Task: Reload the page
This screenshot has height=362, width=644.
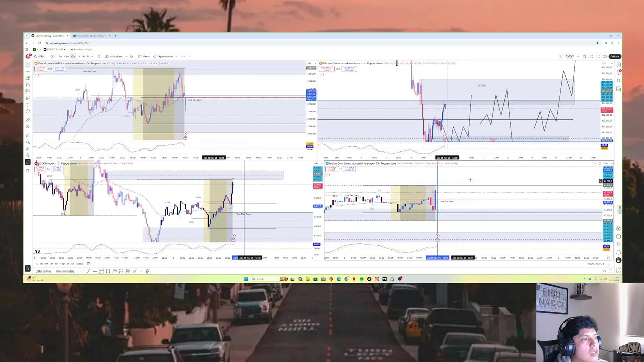Action: (x=39, y=43)
